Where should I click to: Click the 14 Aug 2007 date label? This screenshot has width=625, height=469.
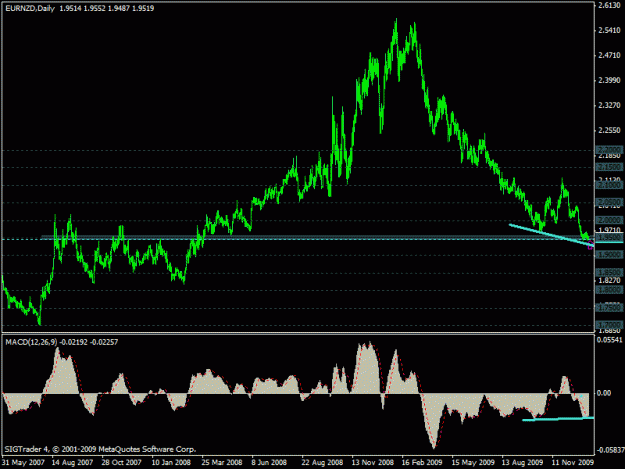click(x=73, y=463)
